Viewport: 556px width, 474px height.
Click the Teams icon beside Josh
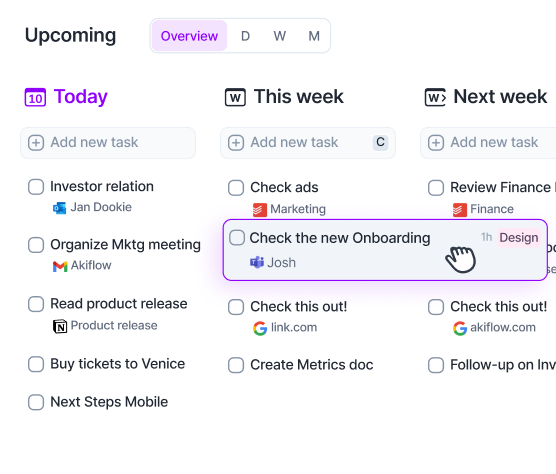(257, 262)
